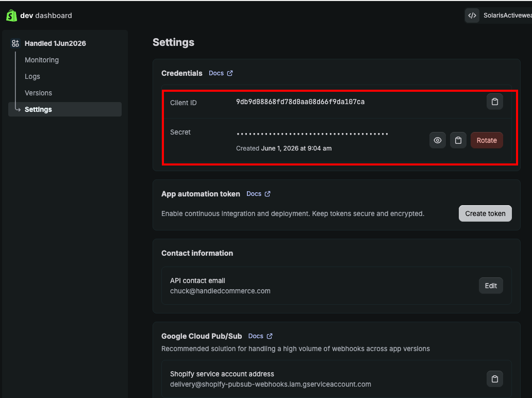Rotate the client secret
Image resolution: width=532 pixels, height=398 pixels.
pos(487,140)
